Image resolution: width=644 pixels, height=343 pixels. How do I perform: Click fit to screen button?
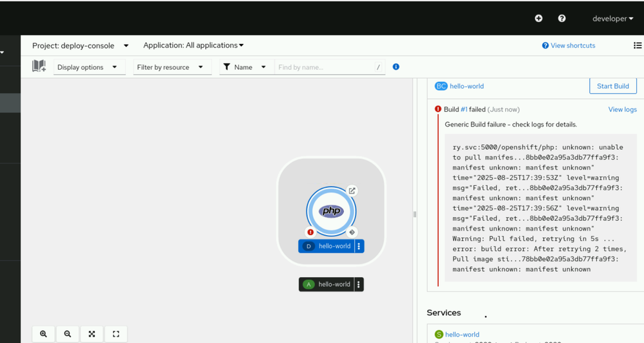pos(92,334)
